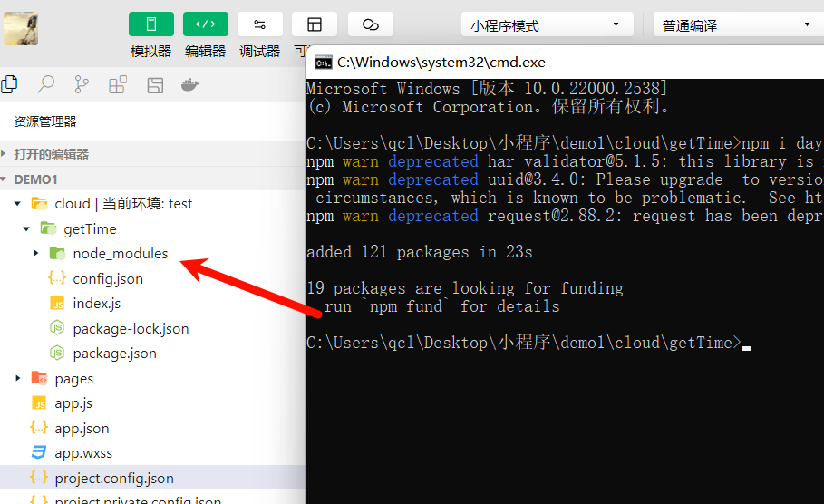Click the cmd command prompt line

[528, 343]
